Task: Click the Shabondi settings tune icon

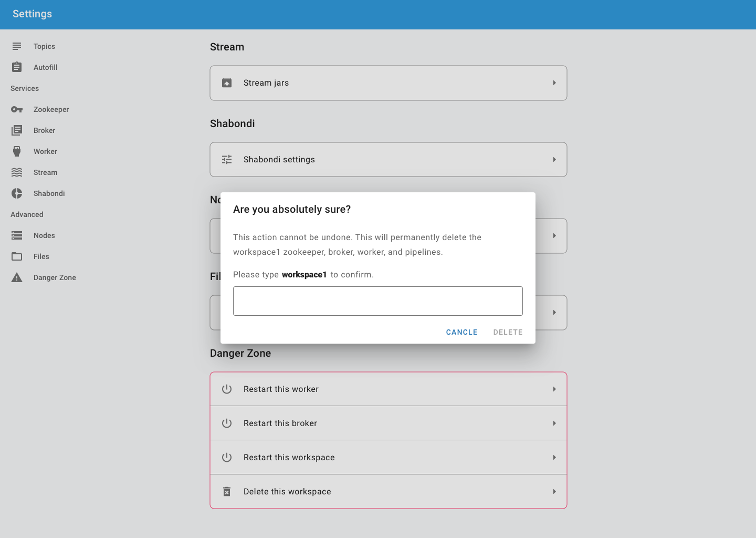Action: coord(227,160)
